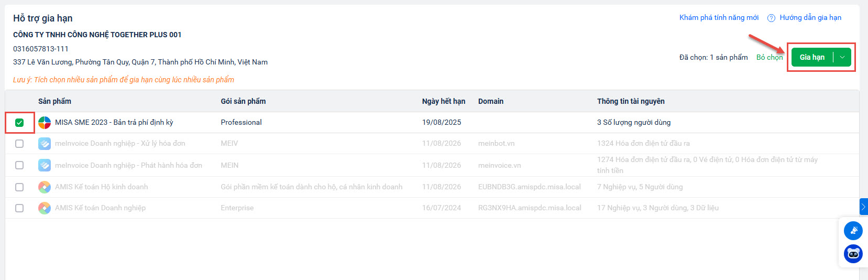
Task: Click the AMIS Kế toán Hộ kinh doanh text
Action: [x=102, y=187]
